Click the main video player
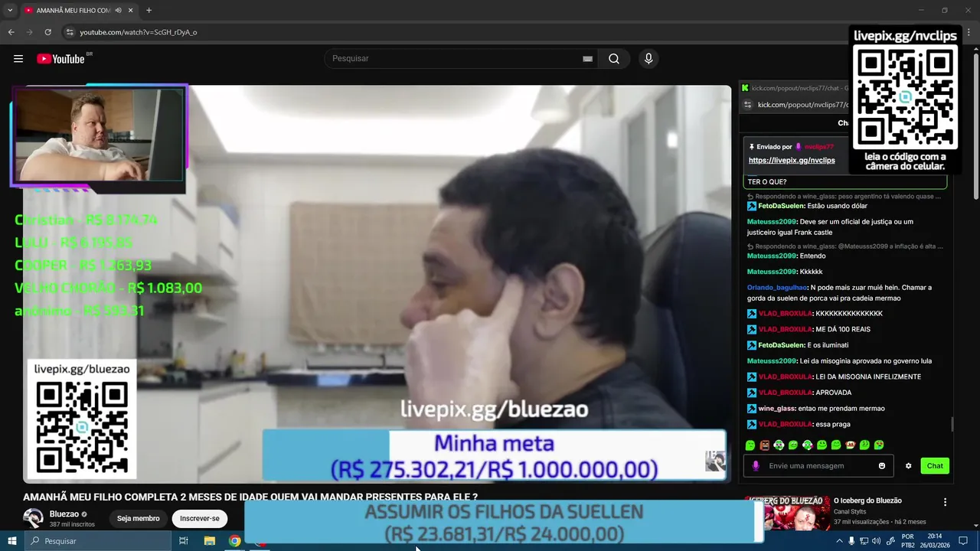980x551 pixels. point(377,283)
